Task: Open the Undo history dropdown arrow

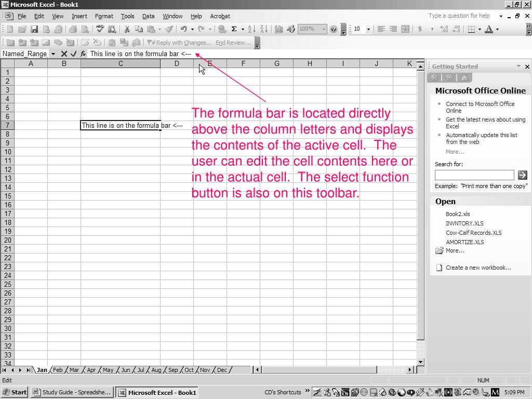Action: tap(192, 29)
